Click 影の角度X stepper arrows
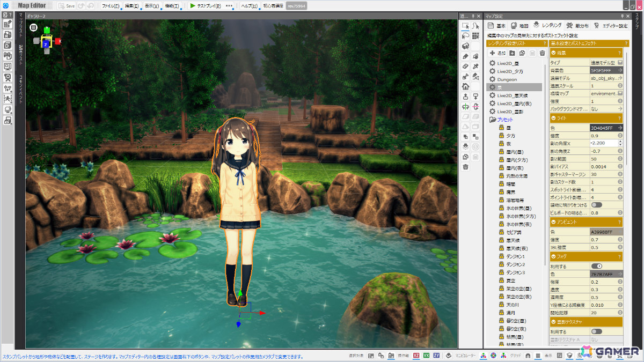Screen dimensions: 644x362 (x=620, y=143)
